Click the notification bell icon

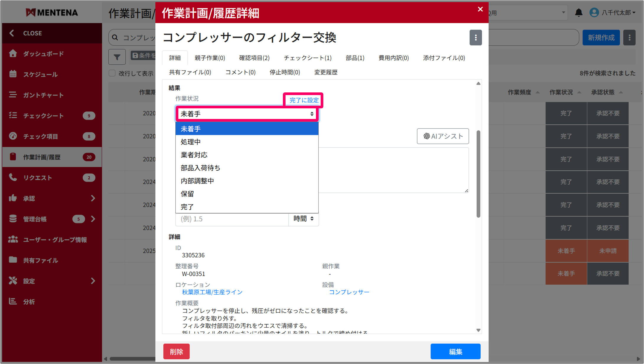(578, 13)
